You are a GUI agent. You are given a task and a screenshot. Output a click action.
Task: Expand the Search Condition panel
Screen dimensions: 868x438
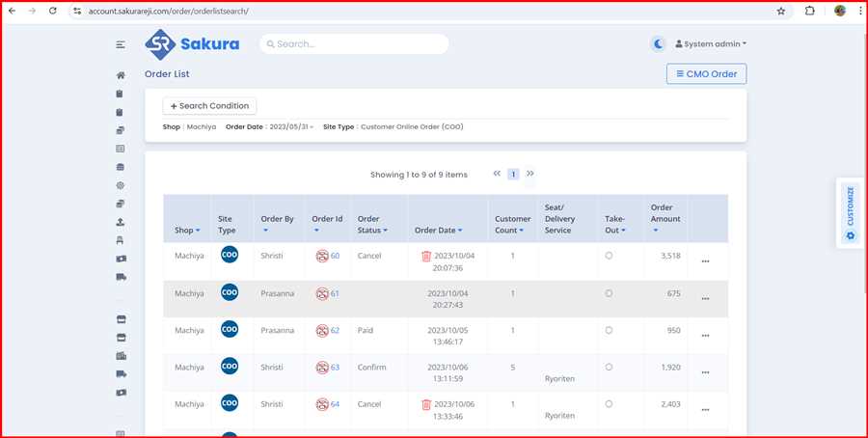[x=209, y=106]
